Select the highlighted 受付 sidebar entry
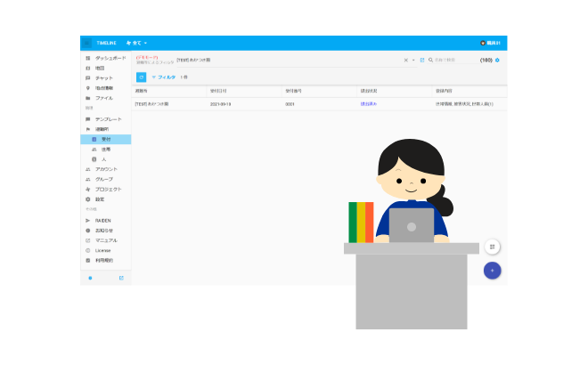 (106, 140)
